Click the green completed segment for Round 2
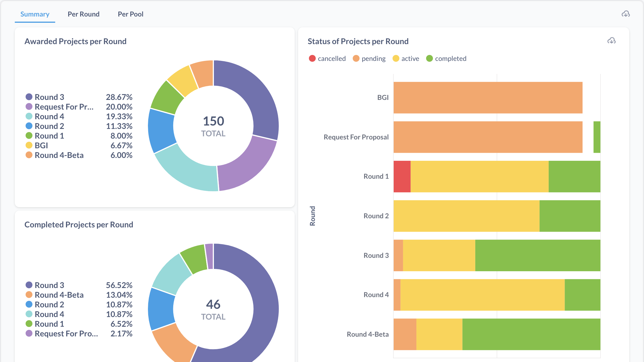 pos(570,216)
